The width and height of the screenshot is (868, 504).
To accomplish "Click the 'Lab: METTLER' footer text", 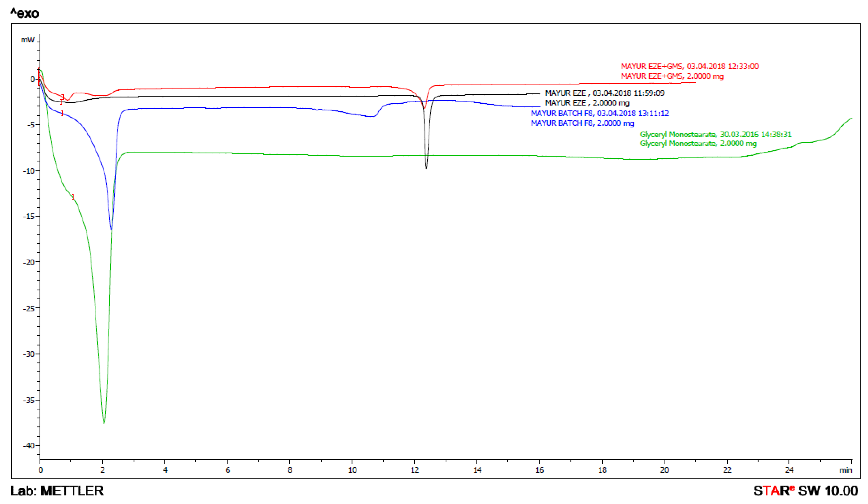I will 57,491.
